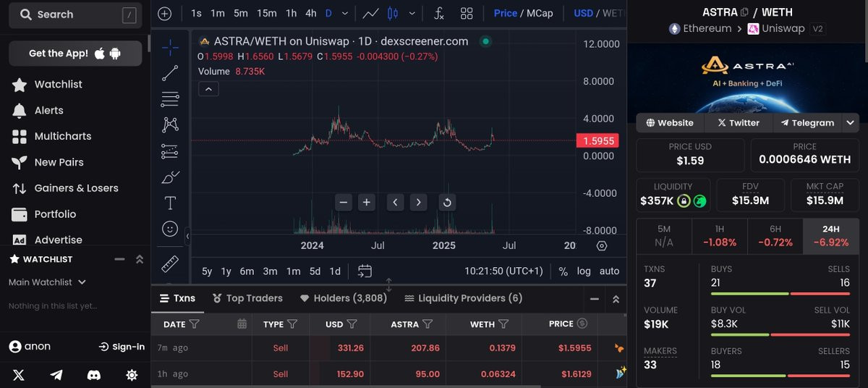Focus the Search input field
Screen dimensions: 868x388
coord(75,14)
